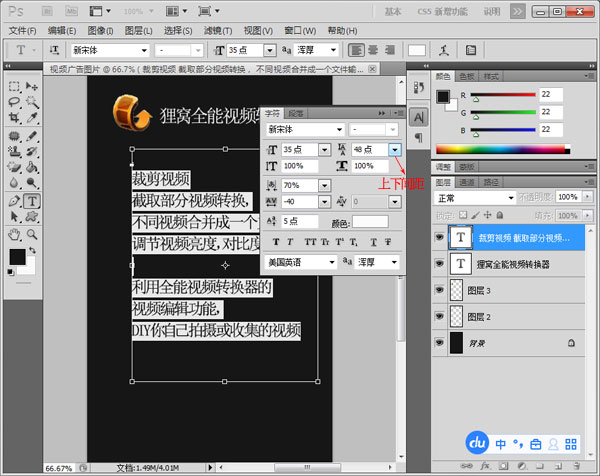Select the Custom Shape tool
The height and width of the screenshot is (476, 600).
(32, 217)
